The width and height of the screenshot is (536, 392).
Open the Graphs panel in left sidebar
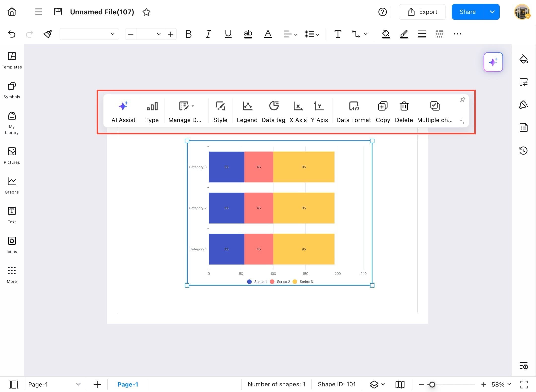pyautogui.click(x=11, y=185)
